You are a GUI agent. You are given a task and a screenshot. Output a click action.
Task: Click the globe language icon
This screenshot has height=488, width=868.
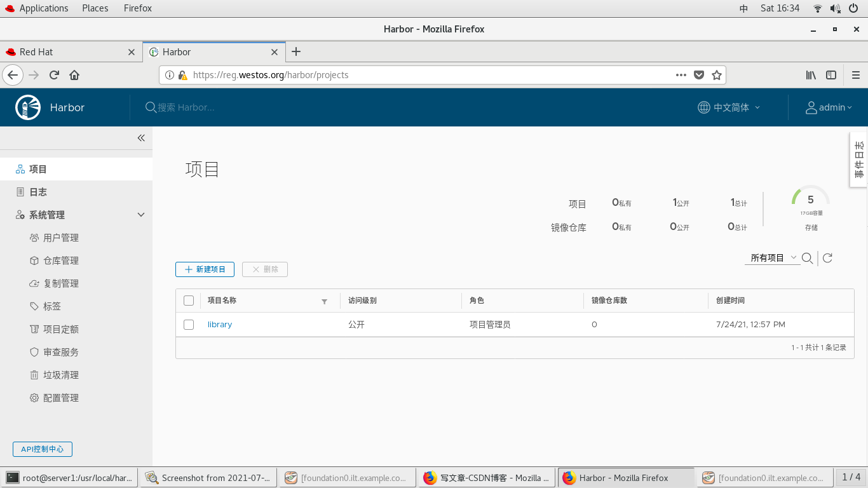704,107
